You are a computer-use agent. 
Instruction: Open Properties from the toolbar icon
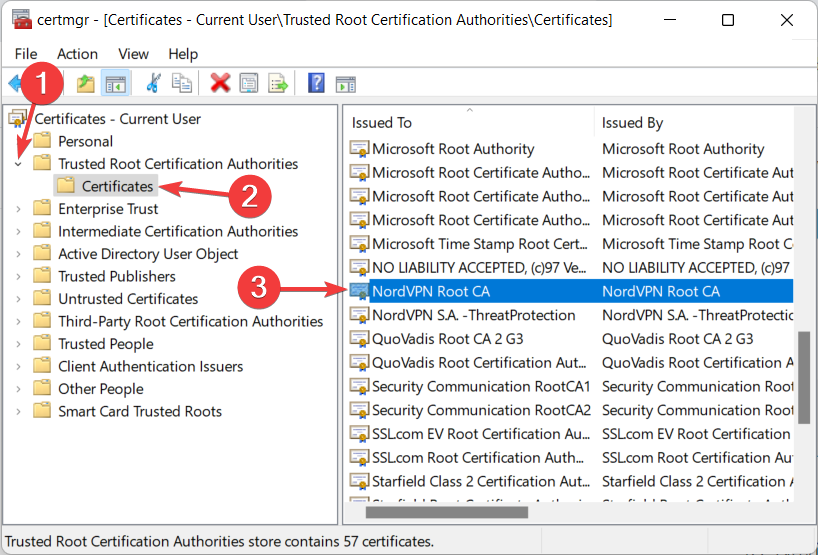(x=249, y=83)
